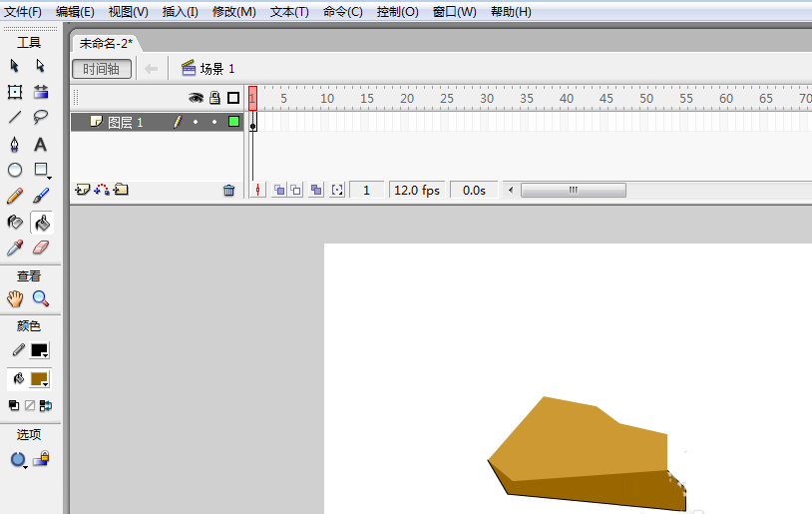
Task: Click the fill color bucket icon
Action: click(x=18, y=379)
